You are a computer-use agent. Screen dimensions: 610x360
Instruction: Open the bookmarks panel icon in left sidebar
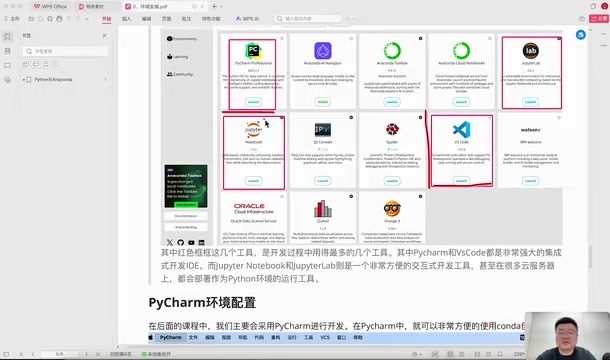coord(7,37)
